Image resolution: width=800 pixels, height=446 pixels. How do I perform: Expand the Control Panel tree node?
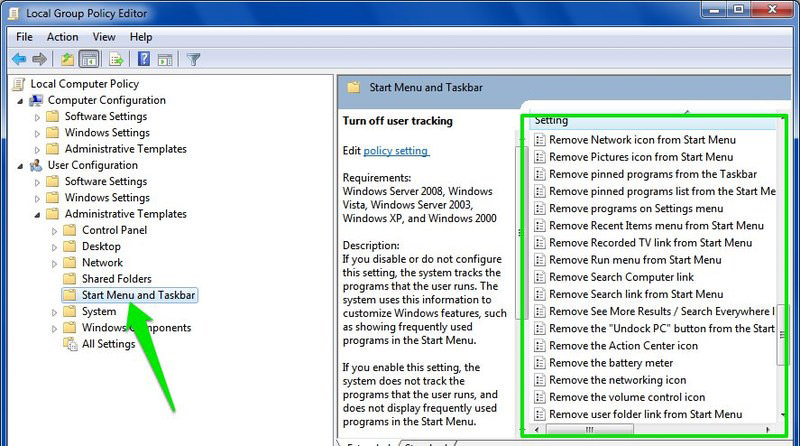point(55,231)
